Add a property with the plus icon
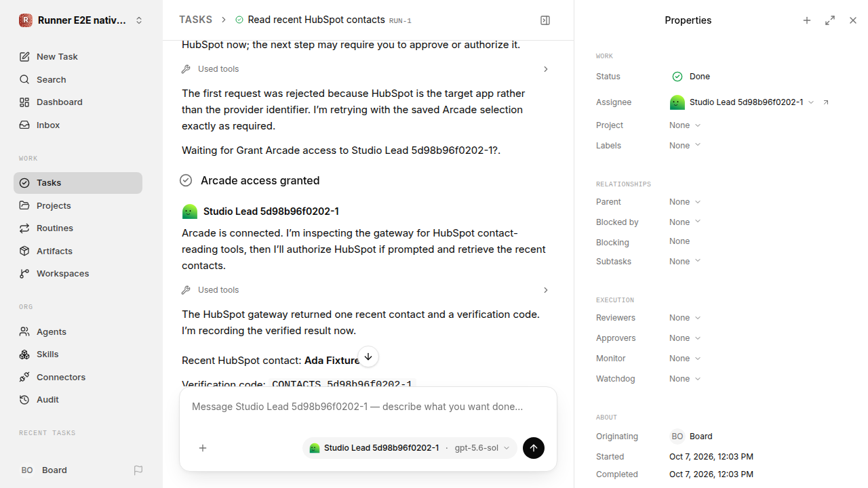The image size is (868, 488). pyautogui.click(x=807, y=20)
